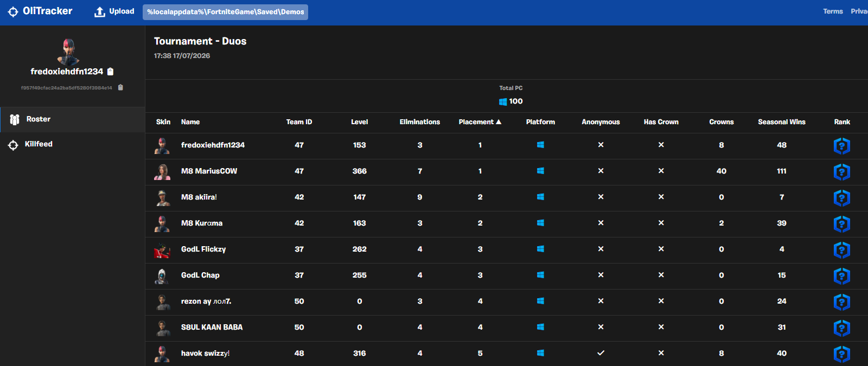Screen dimensions: 868x366
Task: Sort by Crowns column header
Action: (x=722, y=122)
